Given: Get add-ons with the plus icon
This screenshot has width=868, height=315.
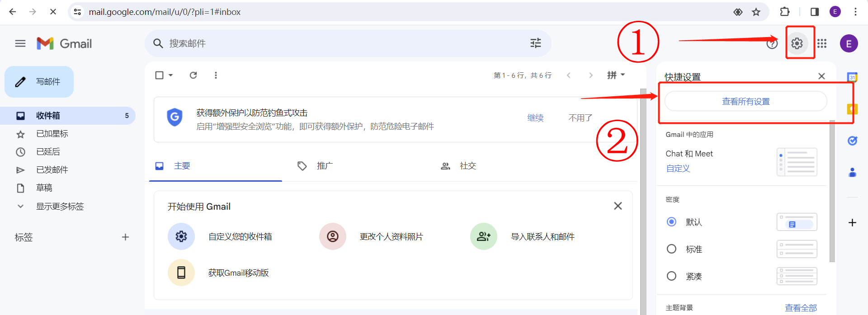Looking at the screenshot, I should 852,222.
